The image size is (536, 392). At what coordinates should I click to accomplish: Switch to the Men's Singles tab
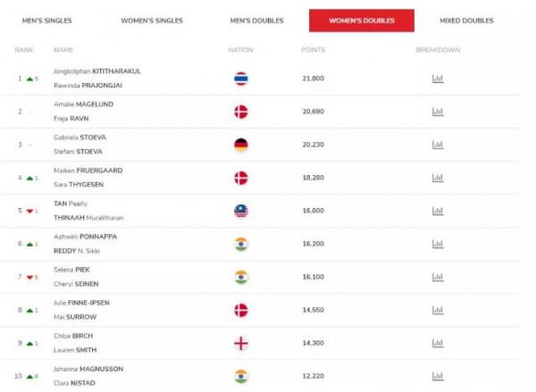[46, 21]
